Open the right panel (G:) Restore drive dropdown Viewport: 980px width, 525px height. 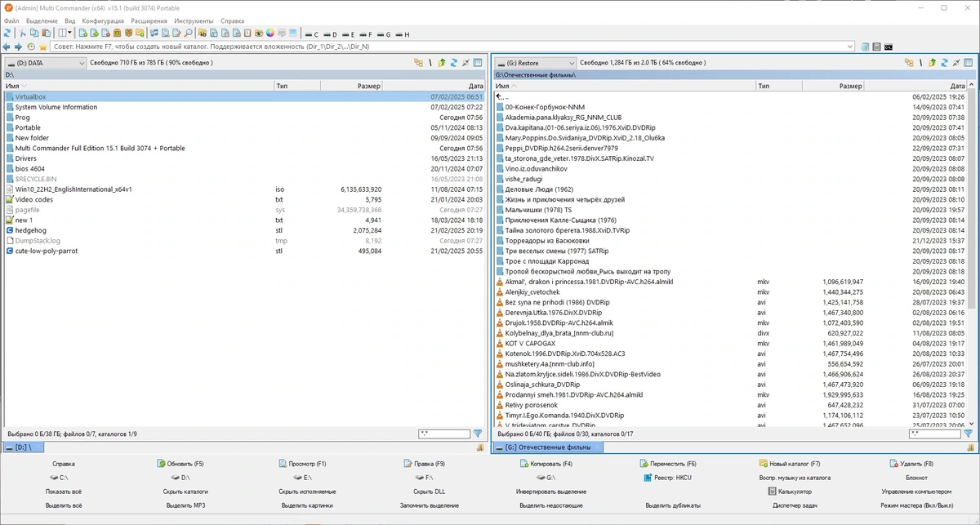tap(536, 62)
